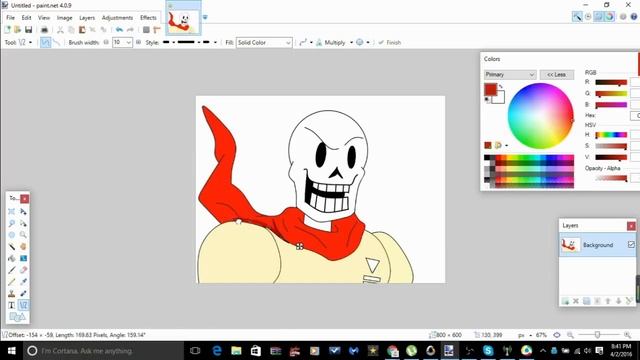This screenshot has height=360, width=640.
Task: Select the Lasso Select tool
Action: click(11, 223)
